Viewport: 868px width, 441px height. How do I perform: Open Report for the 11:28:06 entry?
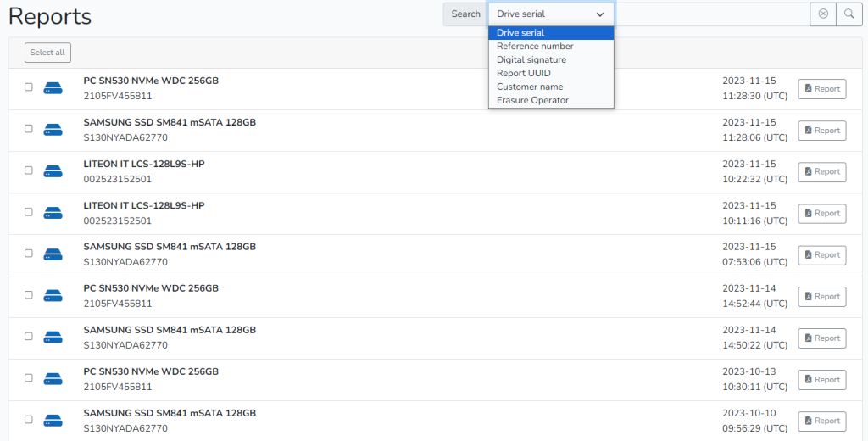(x=822, y=131)
